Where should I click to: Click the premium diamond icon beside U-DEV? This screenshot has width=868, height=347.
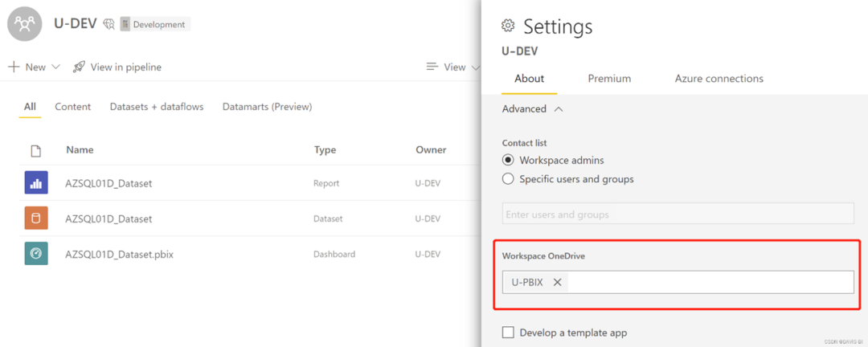coord(109,24)
